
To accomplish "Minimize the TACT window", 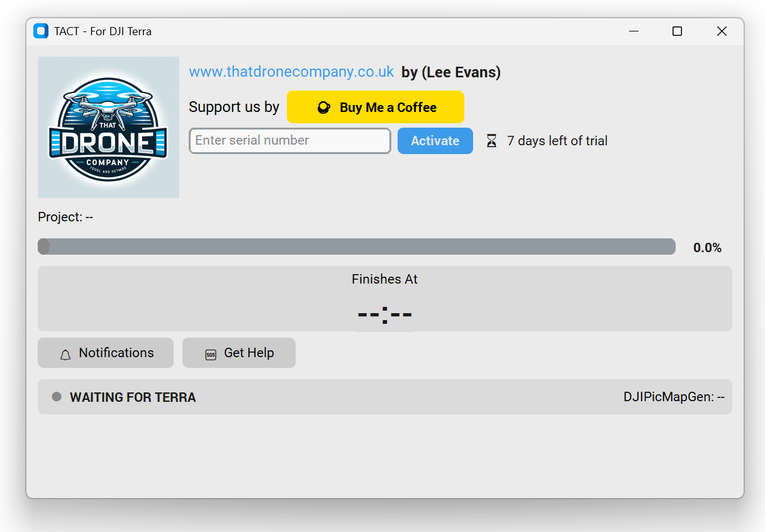I will pyautogui.click(x=634, y=31).
